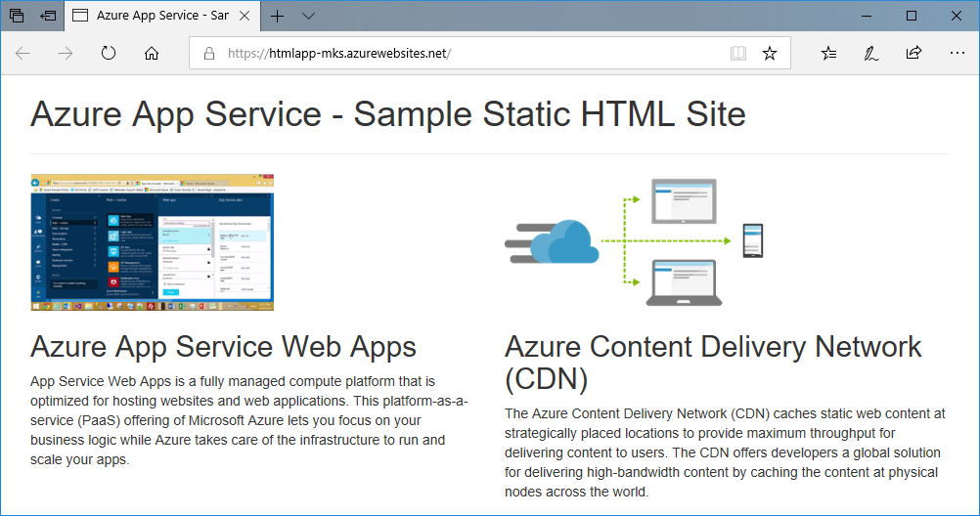Close the Edge browser window
Image resolution: width=980 pixels, height=516 pixels.
coord(957,16)
